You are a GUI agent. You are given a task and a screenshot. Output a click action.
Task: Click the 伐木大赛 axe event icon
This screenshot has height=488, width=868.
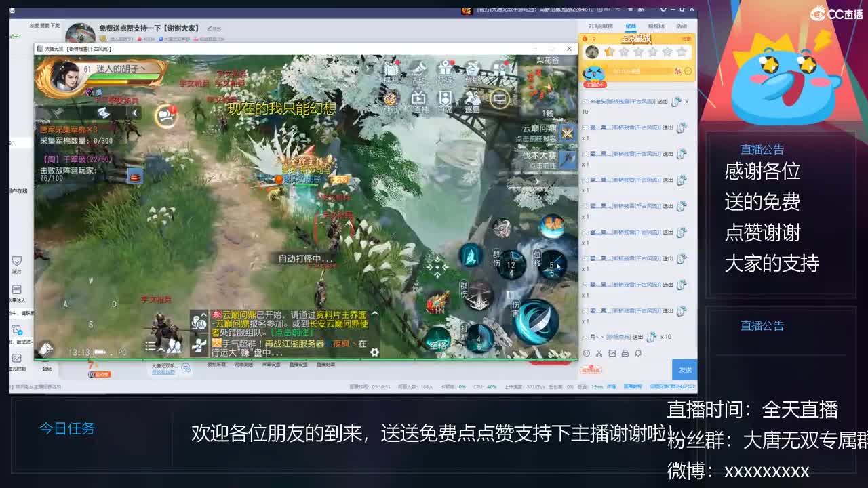click(x=567, y=160)
